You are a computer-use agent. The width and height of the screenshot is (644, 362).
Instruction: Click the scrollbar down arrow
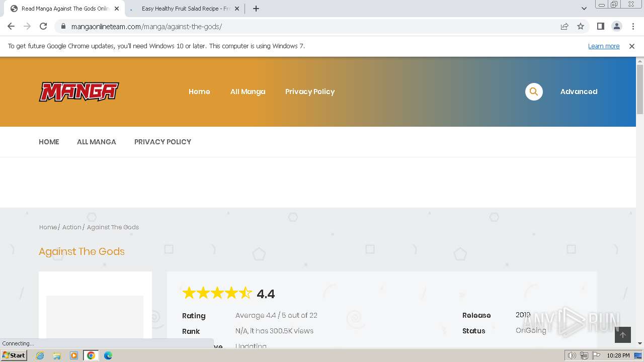tap(640, 343)
